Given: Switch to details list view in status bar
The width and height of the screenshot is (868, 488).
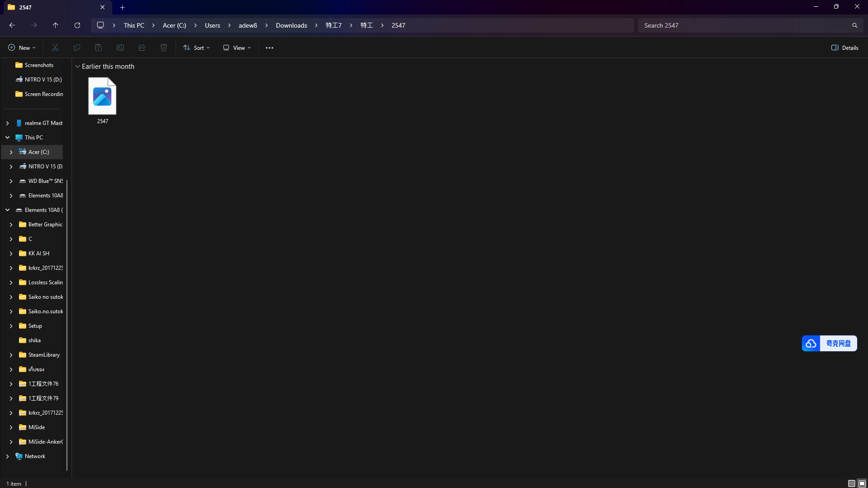Looking at the screenshot, I should (x=851, y=483).
